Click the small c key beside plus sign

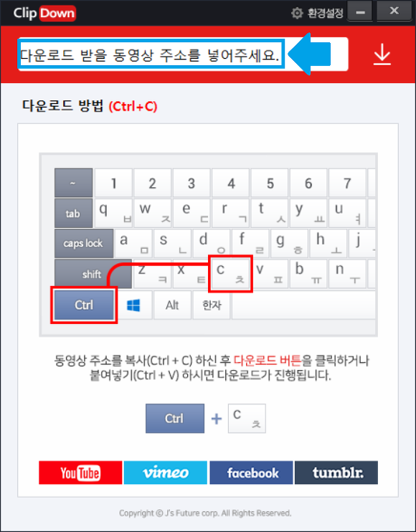(x=247, y=418)
